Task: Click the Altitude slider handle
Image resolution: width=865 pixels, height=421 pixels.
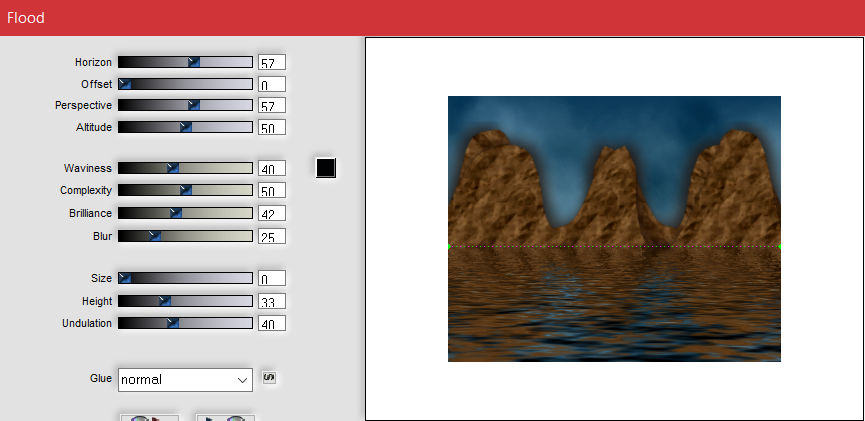Action: [185, 127]
